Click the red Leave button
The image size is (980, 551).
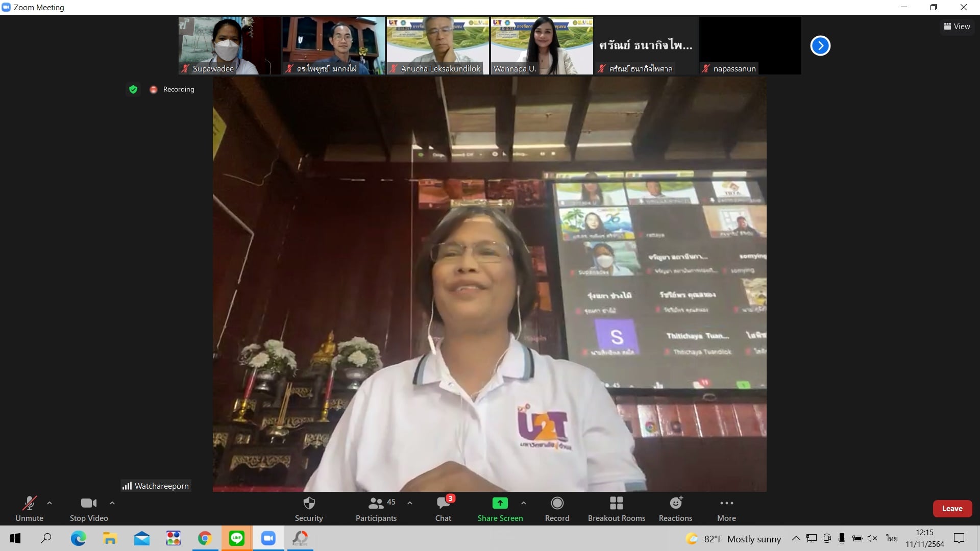952,509
